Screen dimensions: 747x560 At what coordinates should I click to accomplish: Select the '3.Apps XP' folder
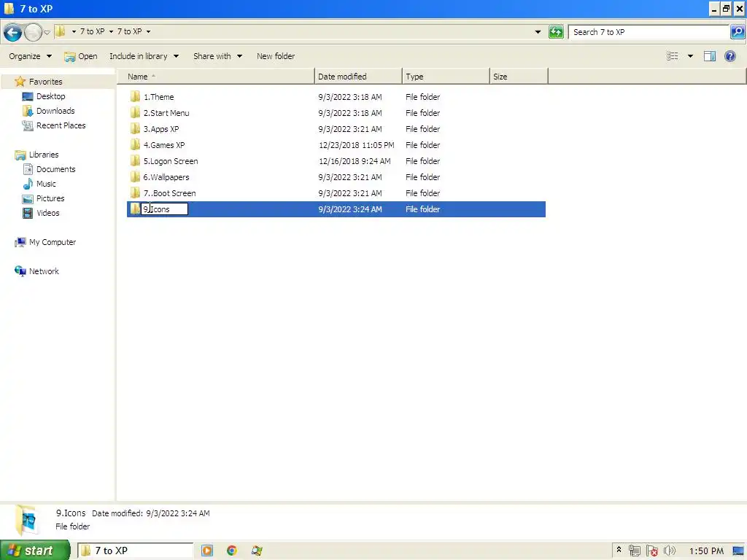click(x=161, y=129)
